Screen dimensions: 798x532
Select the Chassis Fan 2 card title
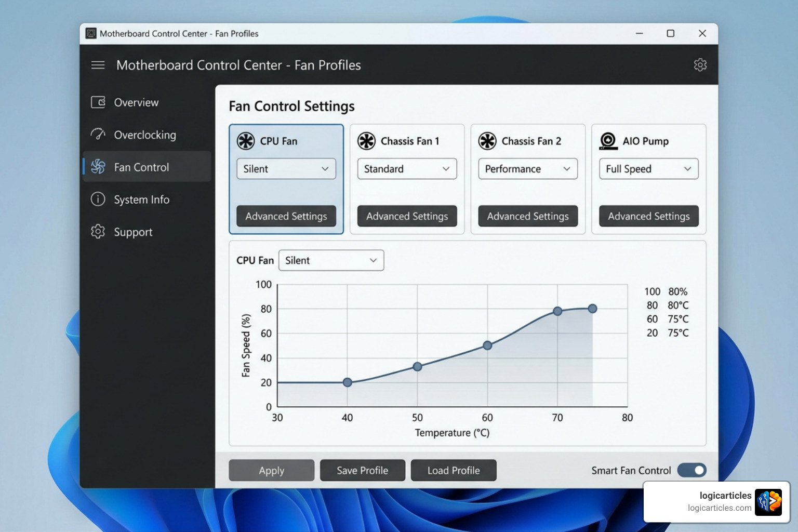(x=531, y=141)
